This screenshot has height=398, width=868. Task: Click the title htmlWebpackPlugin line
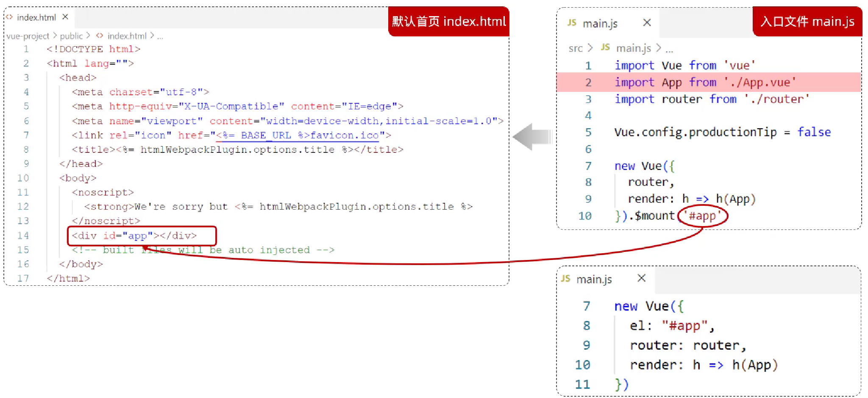point(237,149)
